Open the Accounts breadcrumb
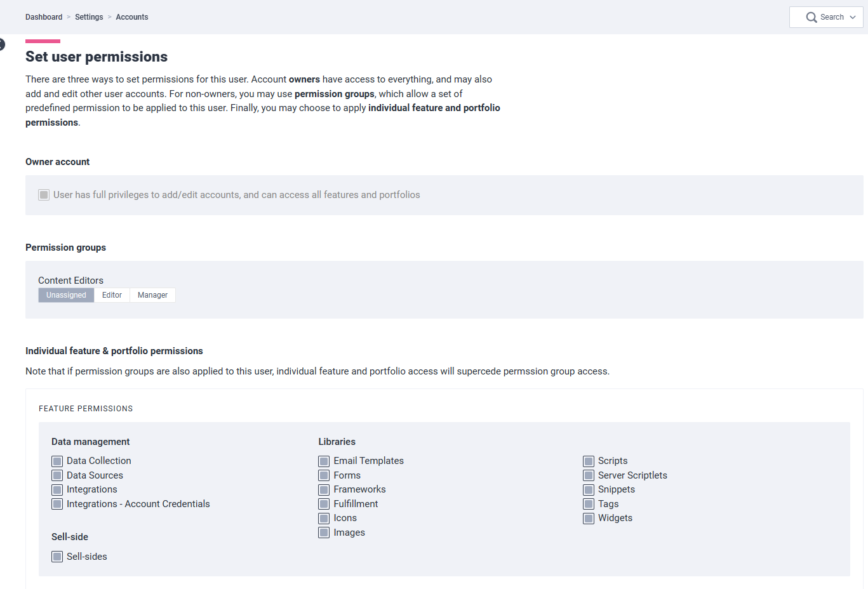Viewport: 868px width, 589px height. (x=132, y=17)
